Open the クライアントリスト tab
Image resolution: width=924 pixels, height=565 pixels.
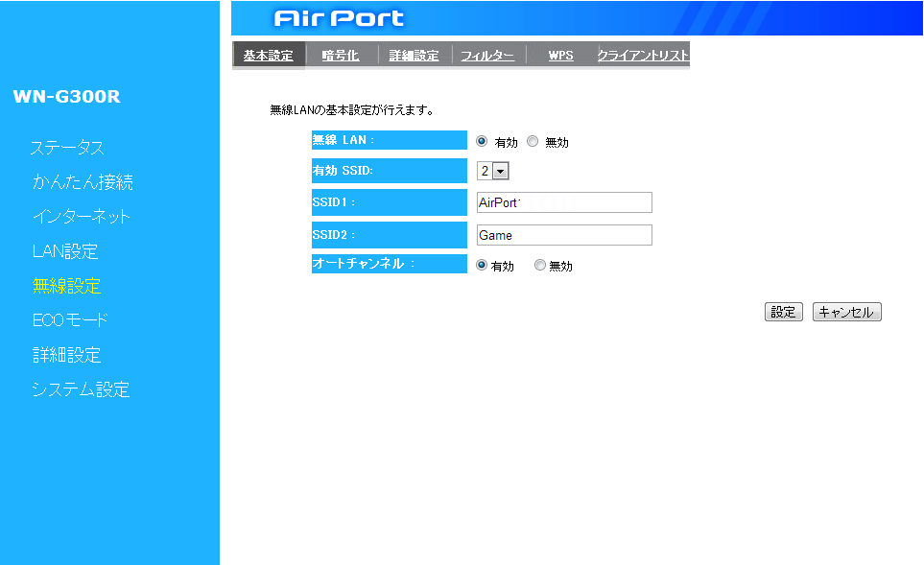(x=642, y=56)
